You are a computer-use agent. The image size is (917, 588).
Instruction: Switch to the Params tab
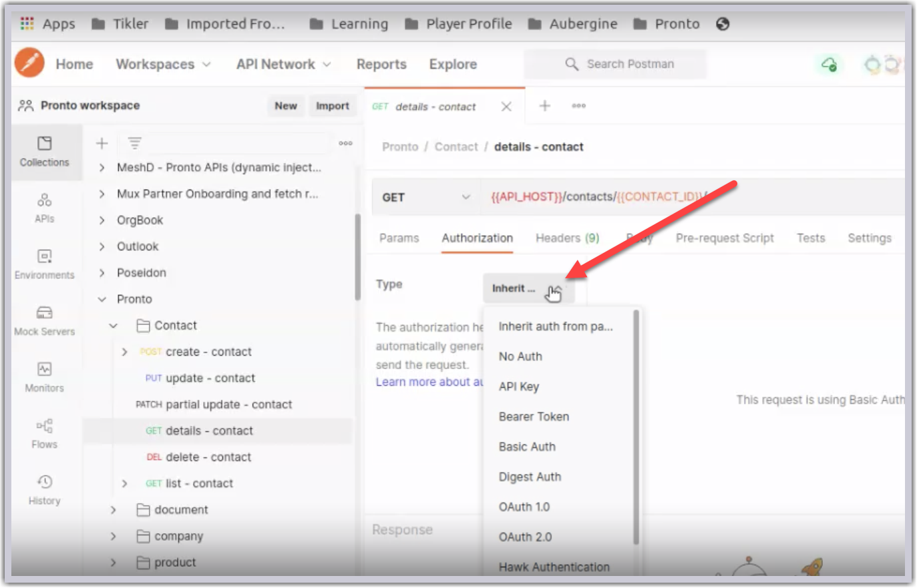point(399,238)
